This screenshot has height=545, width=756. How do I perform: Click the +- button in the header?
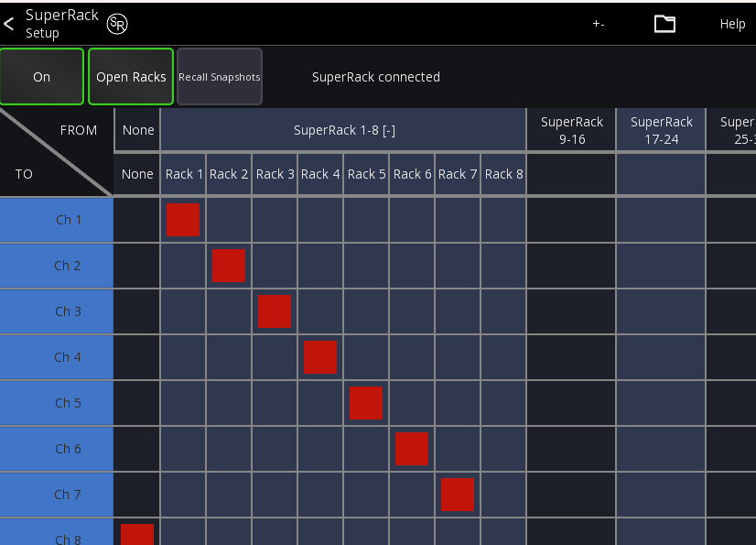[x=599, y=24]
